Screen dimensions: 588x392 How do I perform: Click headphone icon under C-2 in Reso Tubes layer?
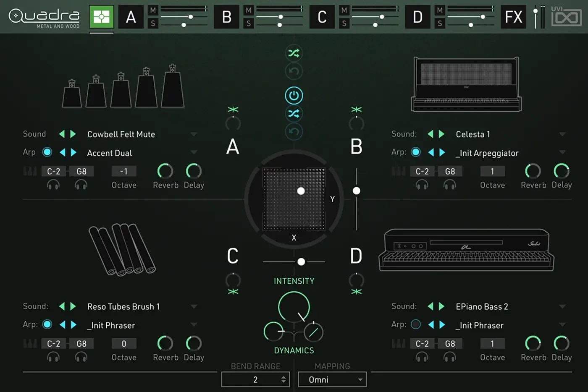click(x=53, y=357)
